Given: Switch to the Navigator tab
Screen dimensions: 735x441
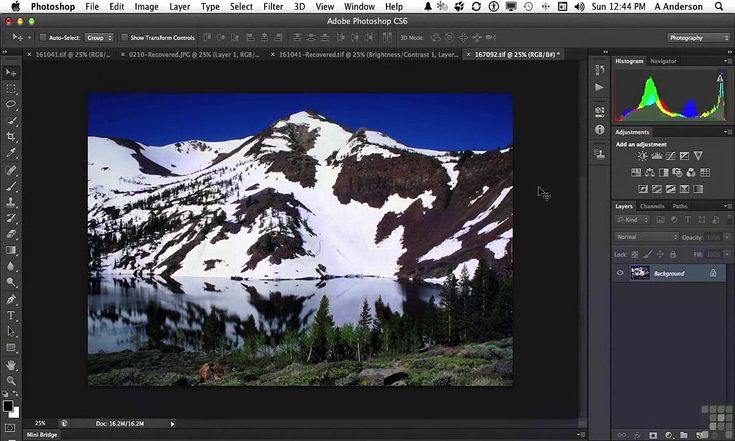Looking at the screenshot, I should point(663,61).
